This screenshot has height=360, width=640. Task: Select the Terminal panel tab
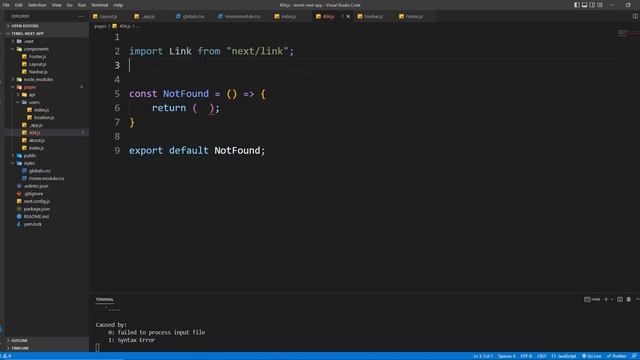point(104,300)
